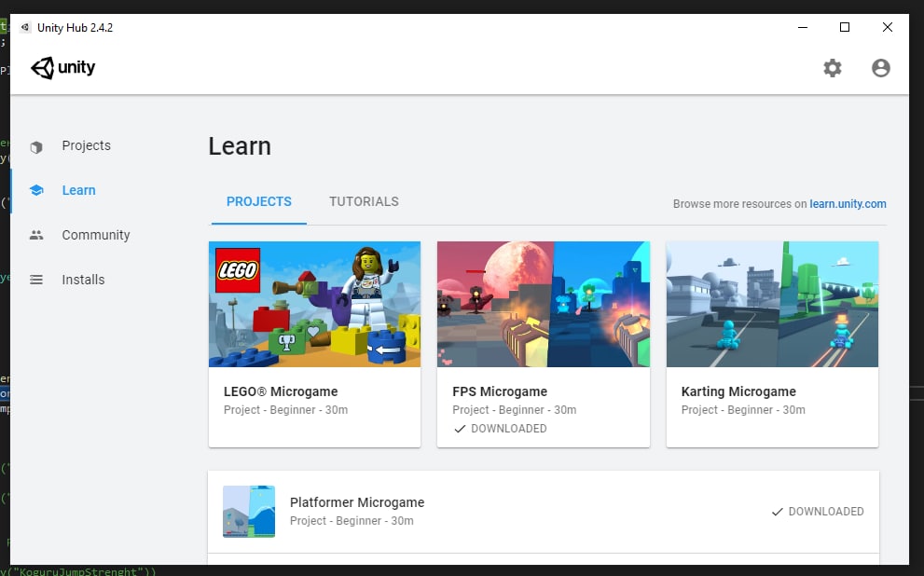924x576 pixels.
Task: Click 'Project - Beginner - 30m' under LEGO Microgame
Action: pos(286,410)
